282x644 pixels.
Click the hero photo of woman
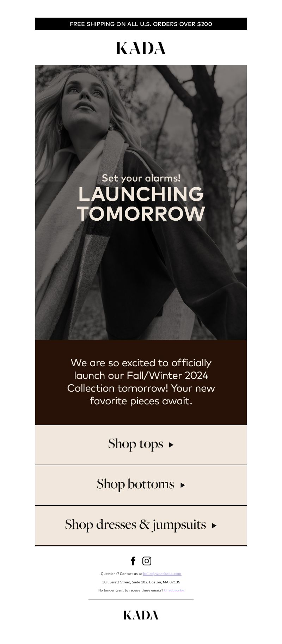[x=141, y=202]
